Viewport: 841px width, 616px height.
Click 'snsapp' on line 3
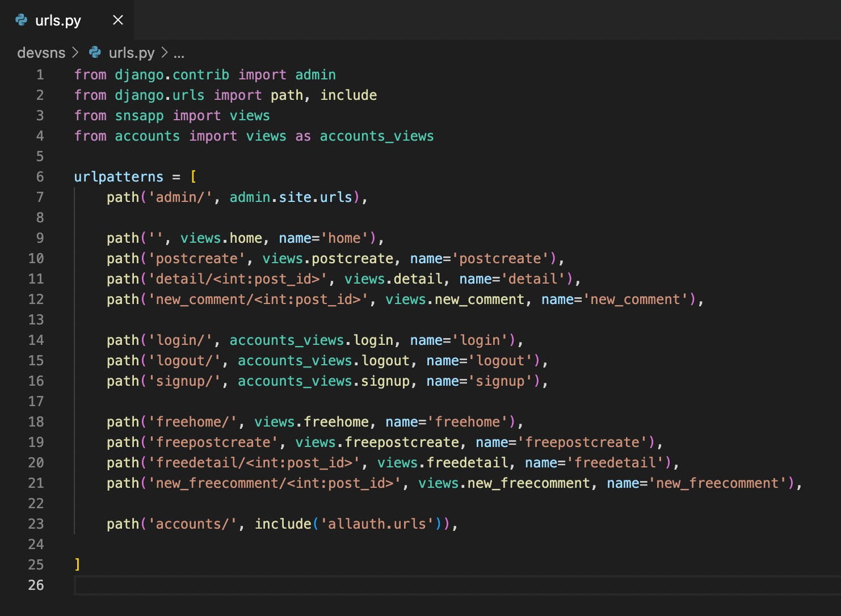pos(139,116)
